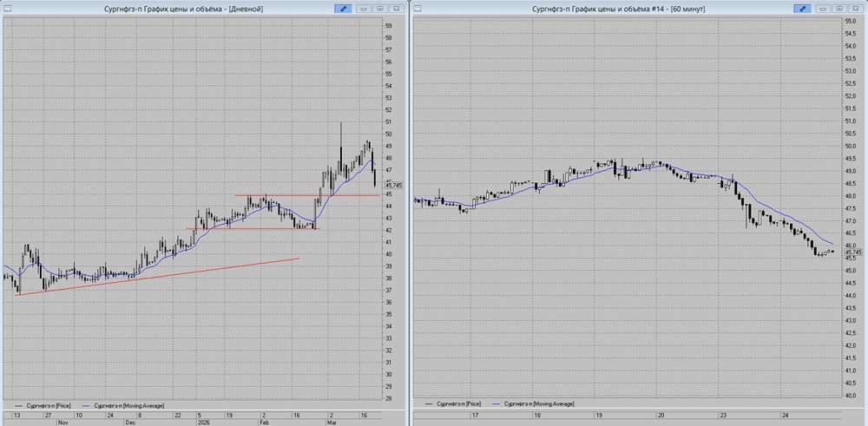Screen dimensions: 868x426
Task: Toggle the link chart button in Дневной window
Action: [343, 9]
